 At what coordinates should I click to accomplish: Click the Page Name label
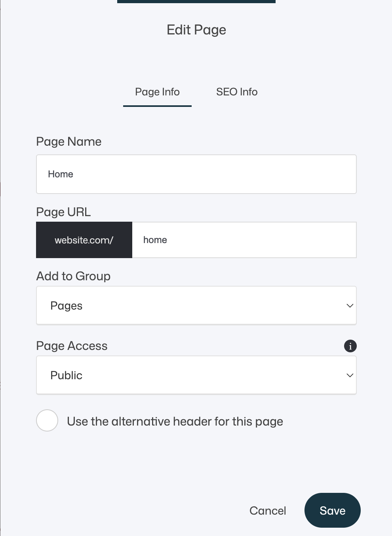click(69, 142)
